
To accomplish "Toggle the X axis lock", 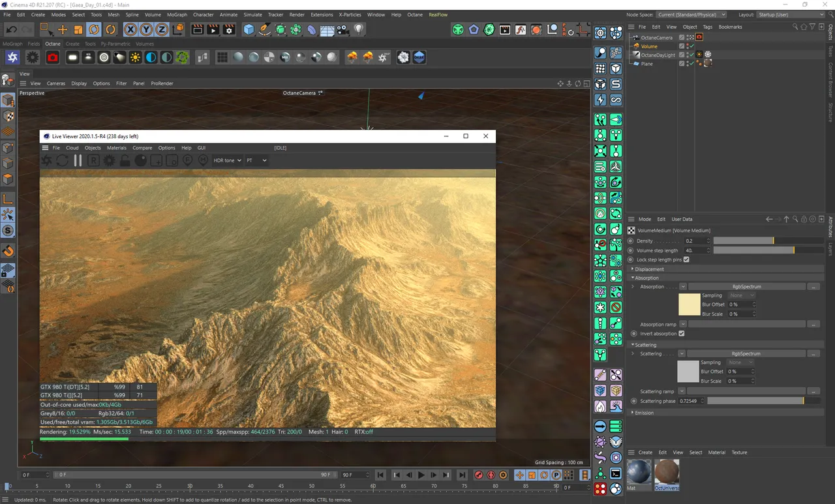I will click(x=130, y=29).
